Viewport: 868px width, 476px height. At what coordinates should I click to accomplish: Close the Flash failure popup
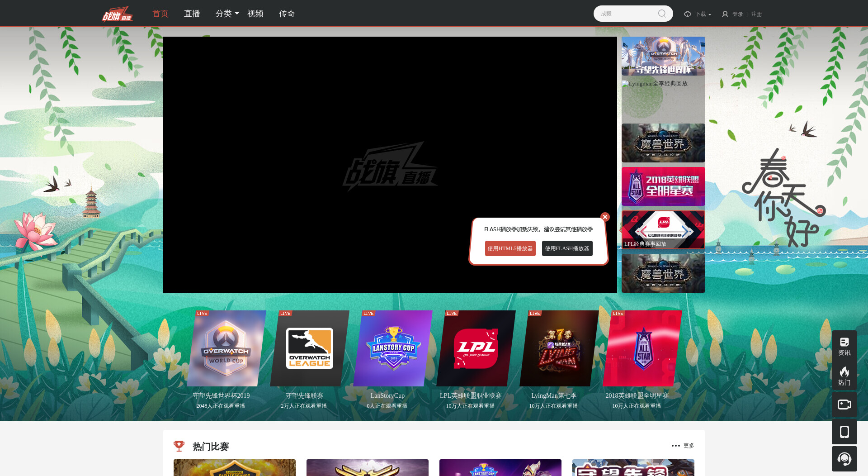tap(605, 217)
